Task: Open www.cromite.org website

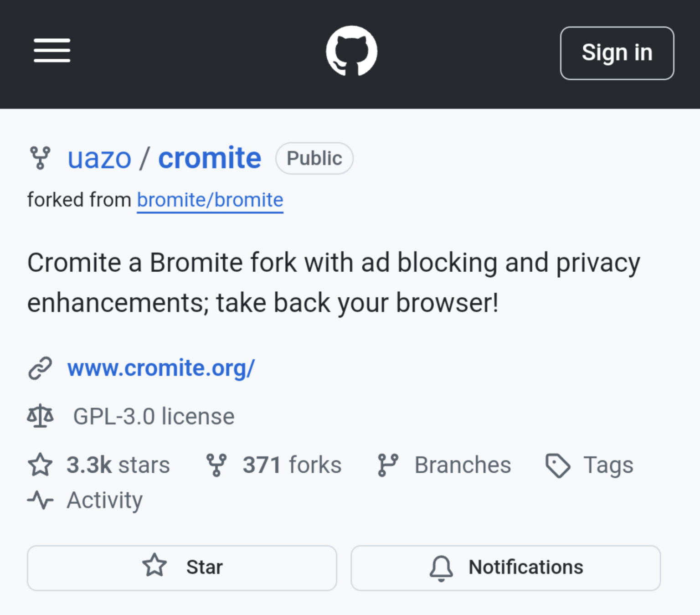Action: pyautogui.click(x=160, y=367)
